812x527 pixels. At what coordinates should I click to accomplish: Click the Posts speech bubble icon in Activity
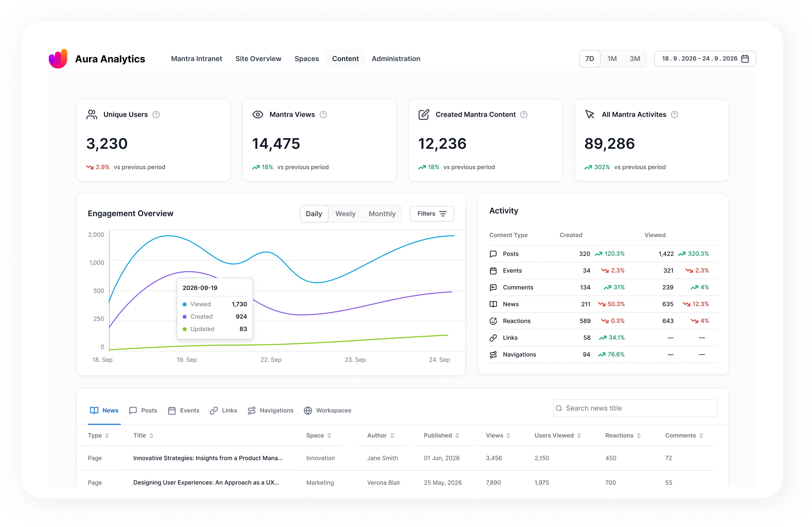(x=493, y=254)
